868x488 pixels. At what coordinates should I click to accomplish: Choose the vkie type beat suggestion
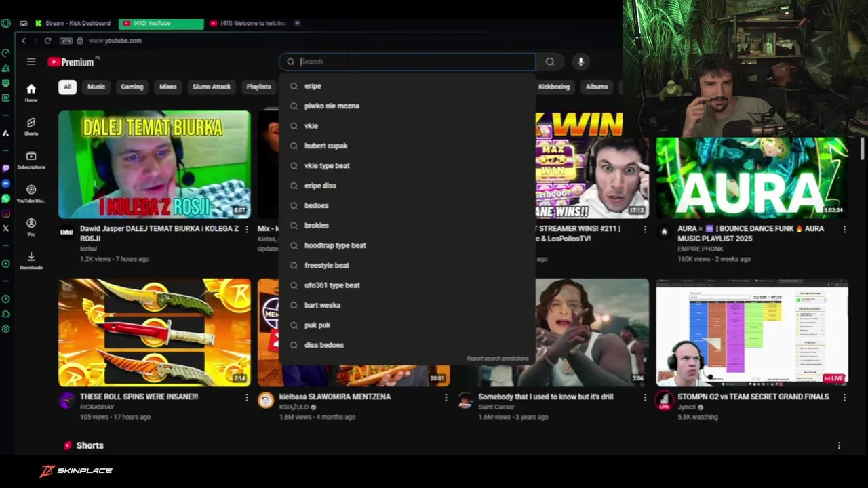pos(407,165)
